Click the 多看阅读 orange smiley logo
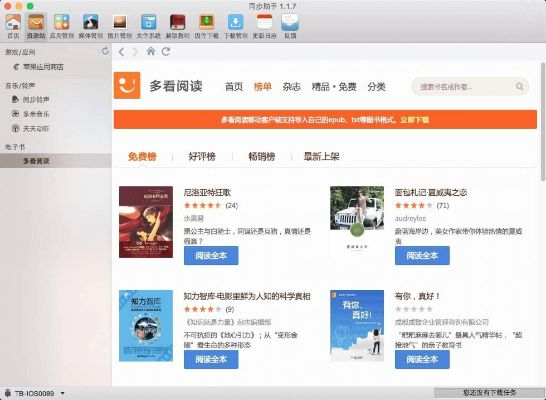 (x=127, y=85)
